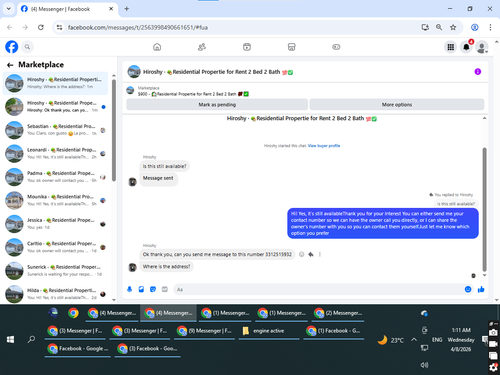Viewport: 500px width, 375px height.
Task: Open the View buyer profile link
Action: coord(324,146)
